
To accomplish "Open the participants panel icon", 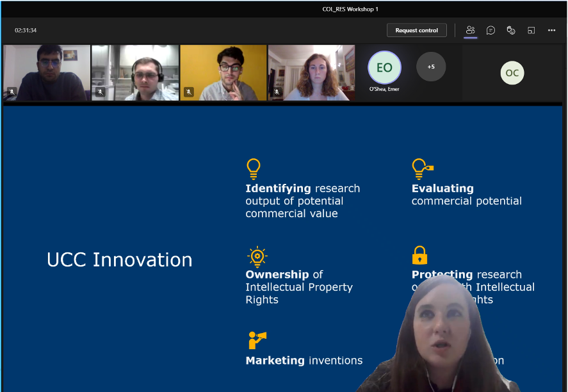I will (x=470, y=31).
